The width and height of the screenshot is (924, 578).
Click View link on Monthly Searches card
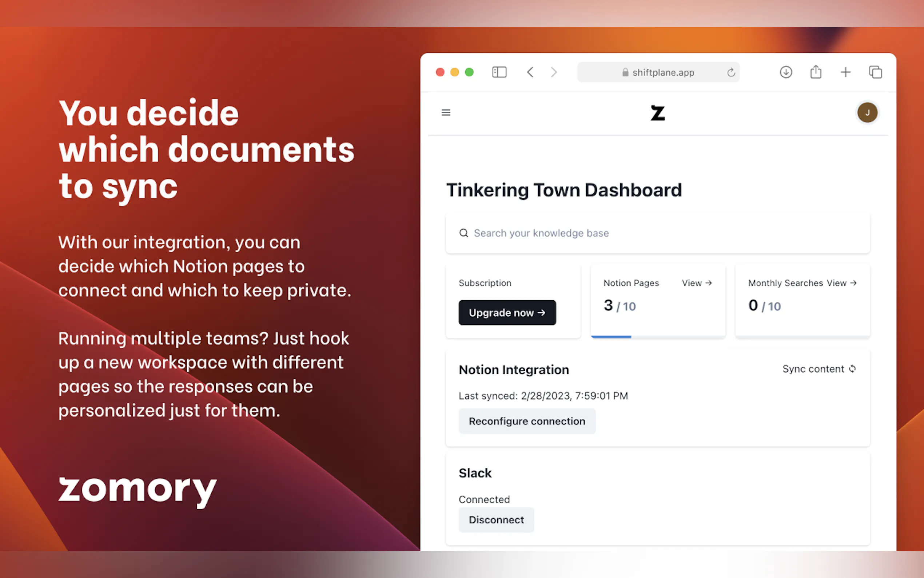click(x=841, y=283)
